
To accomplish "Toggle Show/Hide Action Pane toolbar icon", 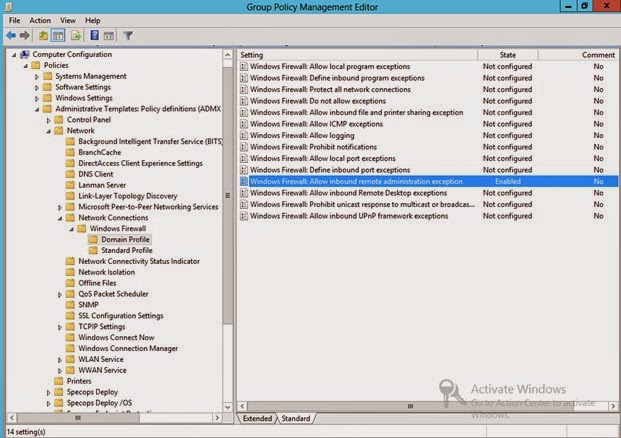I will coord(109,36).
